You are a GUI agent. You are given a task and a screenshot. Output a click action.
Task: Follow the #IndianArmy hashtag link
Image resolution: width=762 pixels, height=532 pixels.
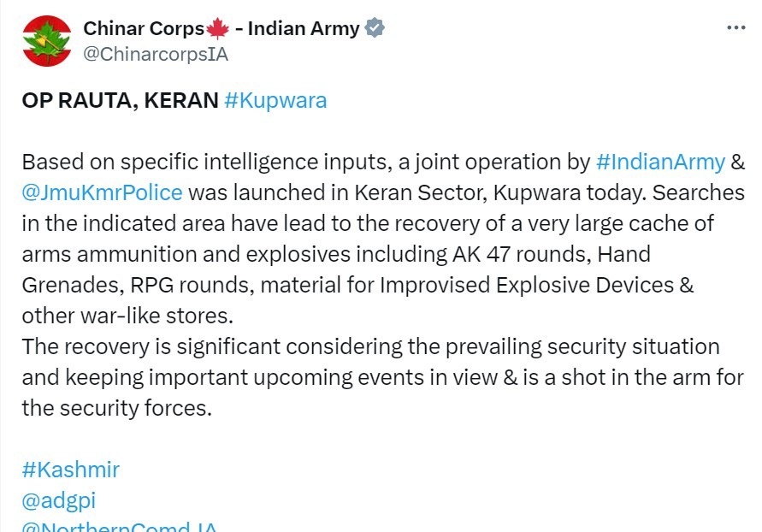pyautogui.click(x=659, y=162)
